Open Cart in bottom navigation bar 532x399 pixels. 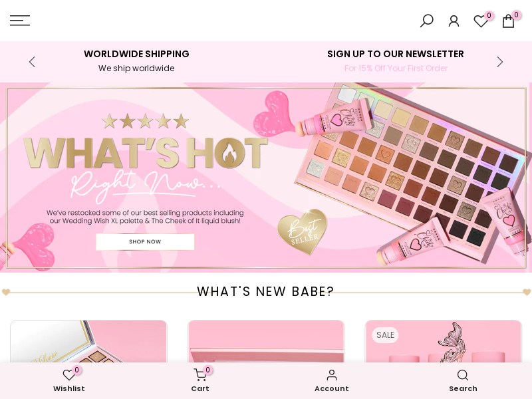pyautogui.click(x=200, y=380)
